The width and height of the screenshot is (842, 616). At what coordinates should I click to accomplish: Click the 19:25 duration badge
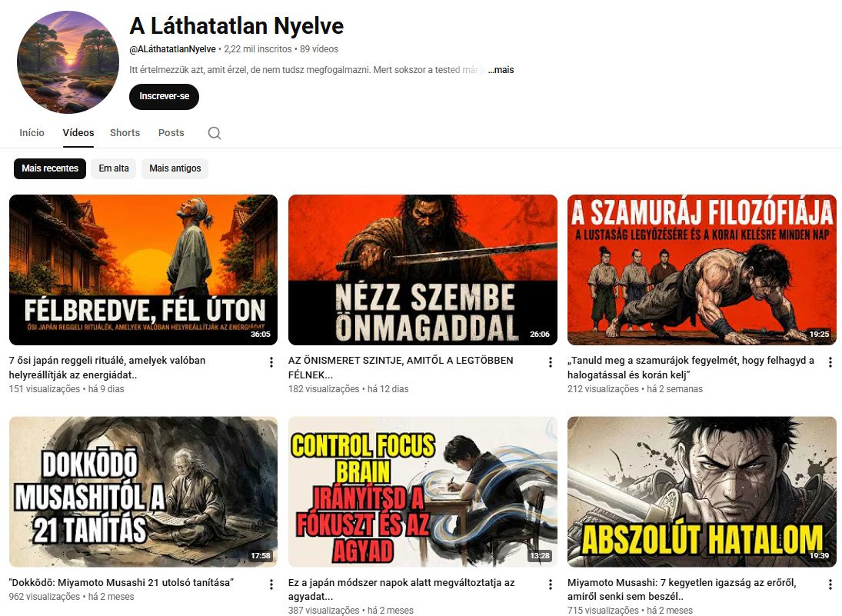tap(820, 334)
